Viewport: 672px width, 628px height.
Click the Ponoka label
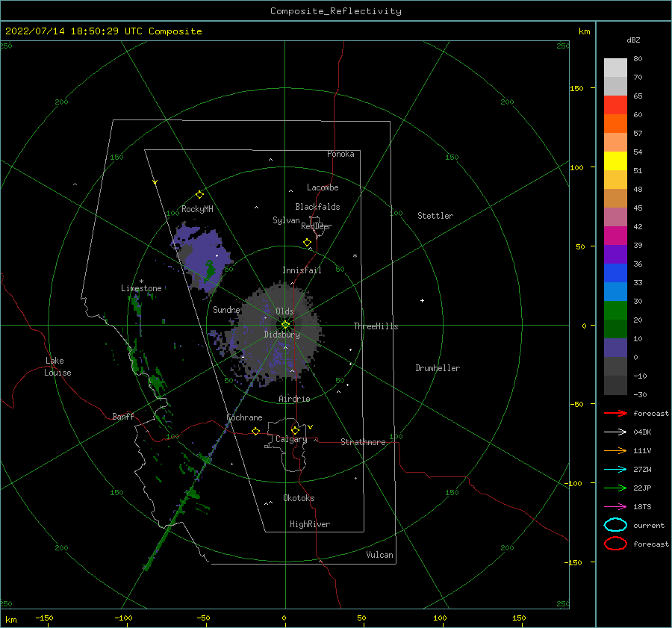pos(340,155)
